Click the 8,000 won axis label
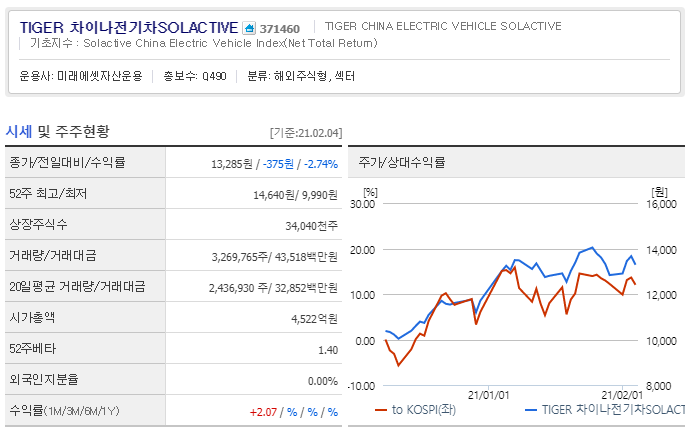The height and width of the screenshot is (434, 697). pos(659,386)
